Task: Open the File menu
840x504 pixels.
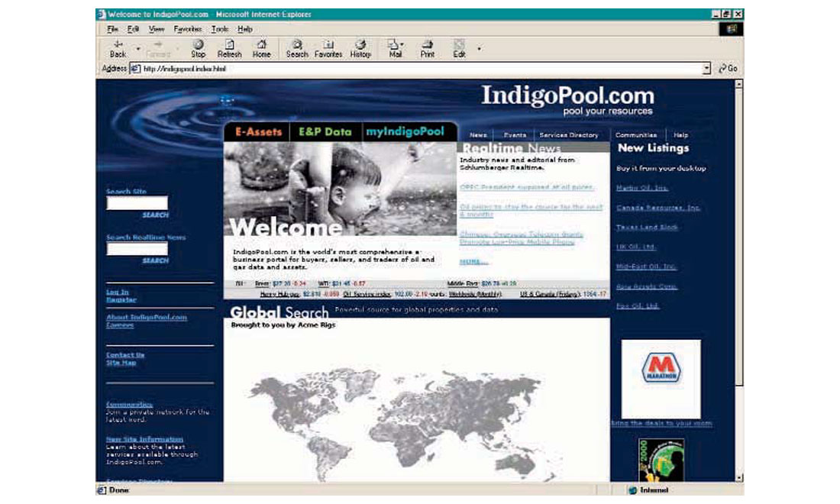Action: [112, 29]
